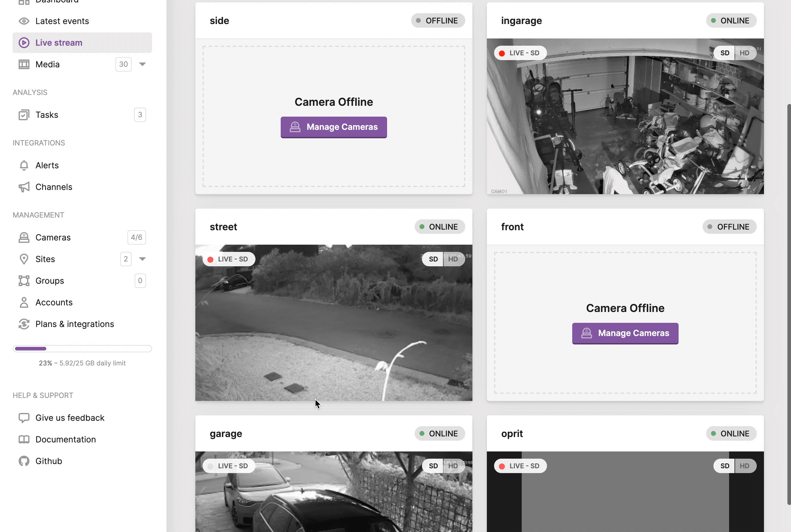The image size is (791, 532).
Task: Switch street camera to HD stream
Action: (x=453, y=259)
